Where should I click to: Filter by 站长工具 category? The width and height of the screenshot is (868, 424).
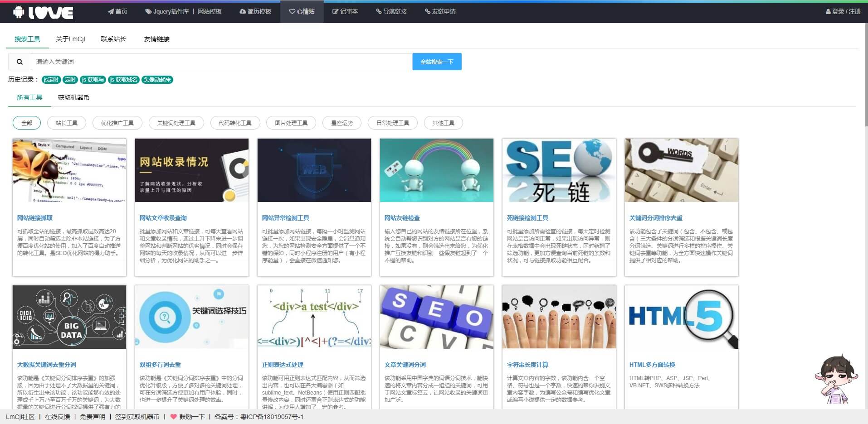click(x=67, y=123)
